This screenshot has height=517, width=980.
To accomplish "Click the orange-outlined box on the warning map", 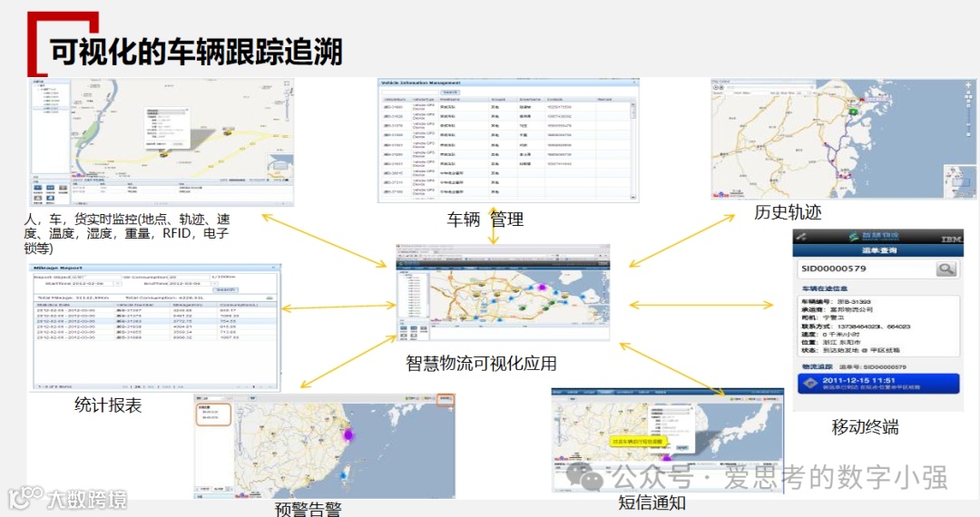I will click(x=214, y=415).
